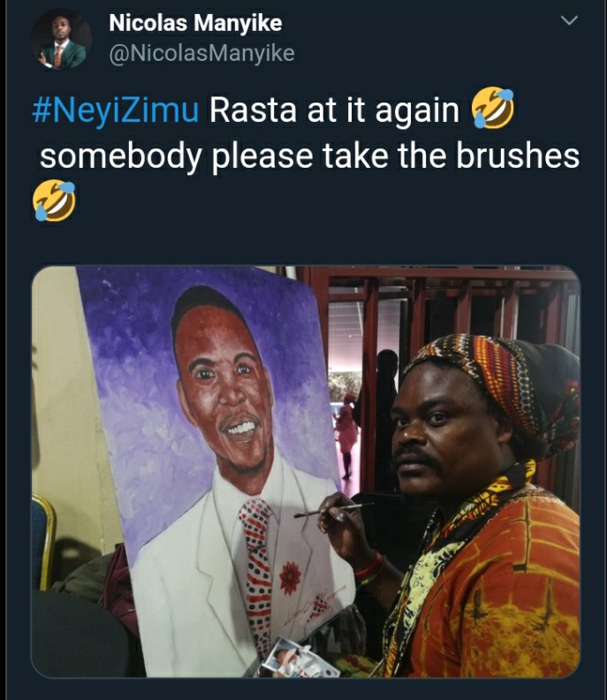
Task: Click the line 'somebody please take the brushes'
Action: (310, 156)
